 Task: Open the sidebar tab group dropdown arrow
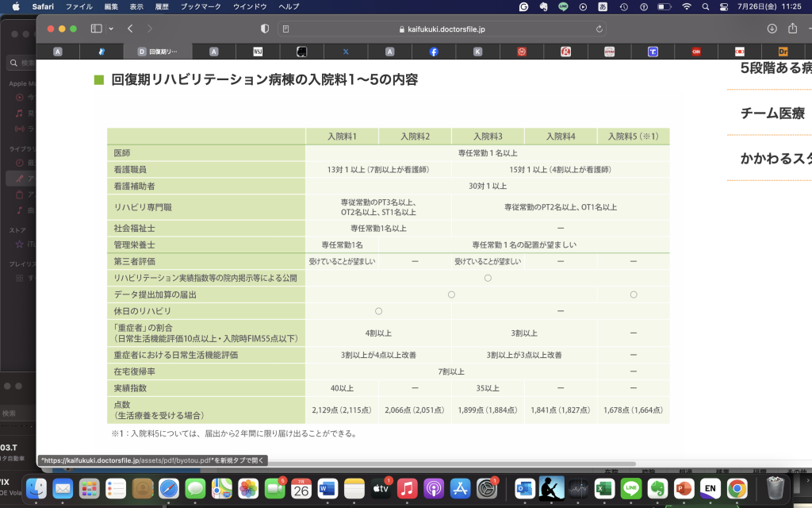111,29
